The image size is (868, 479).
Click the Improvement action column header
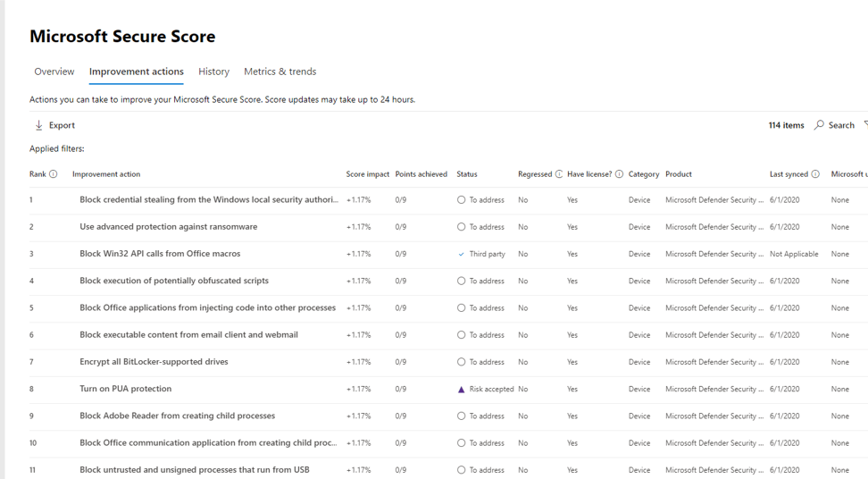pos(106,174)
